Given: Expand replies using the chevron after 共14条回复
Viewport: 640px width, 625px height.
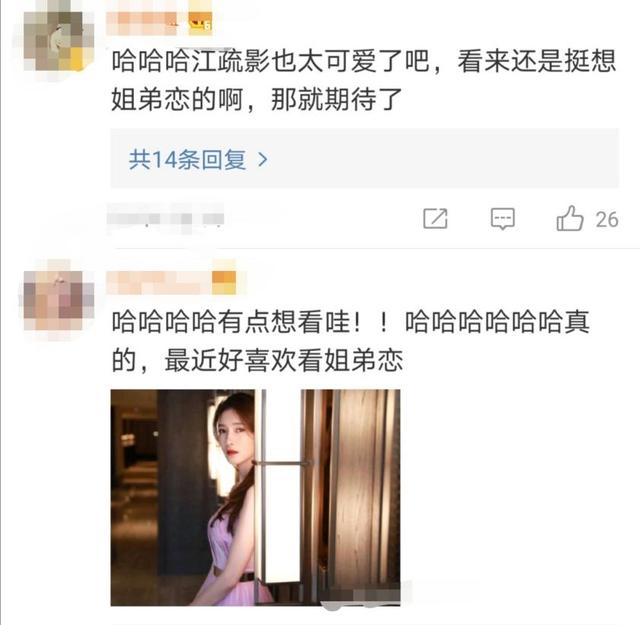Looking at the screenshot, I should pyautogui.click(x=263, y=160).
